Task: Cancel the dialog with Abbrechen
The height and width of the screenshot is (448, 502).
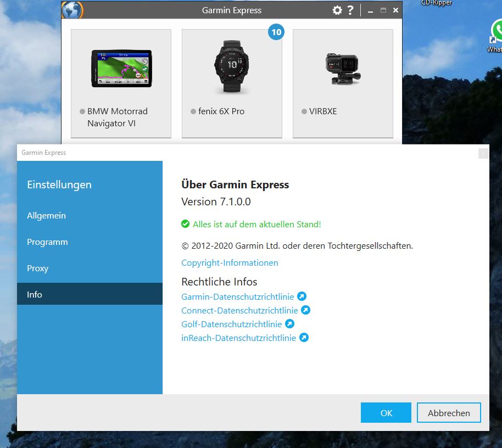Action: coord(449,413)
